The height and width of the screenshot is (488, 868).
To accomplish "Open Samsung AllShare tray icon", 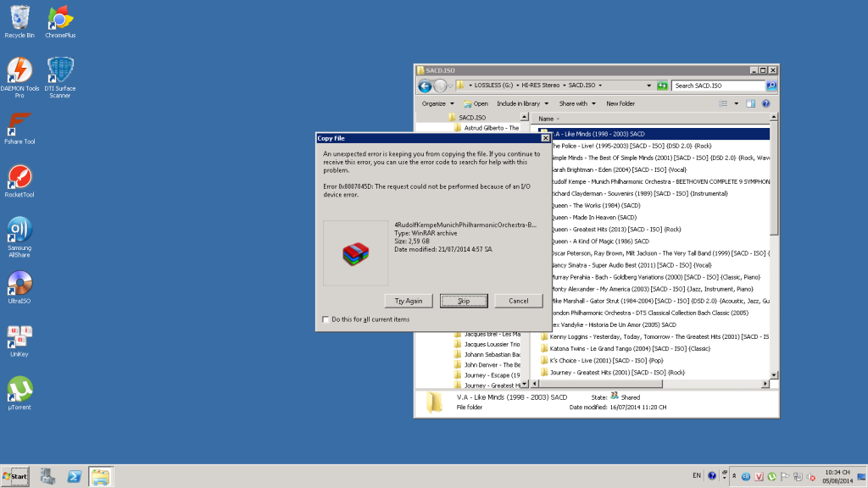I will [x=746, y=476].
